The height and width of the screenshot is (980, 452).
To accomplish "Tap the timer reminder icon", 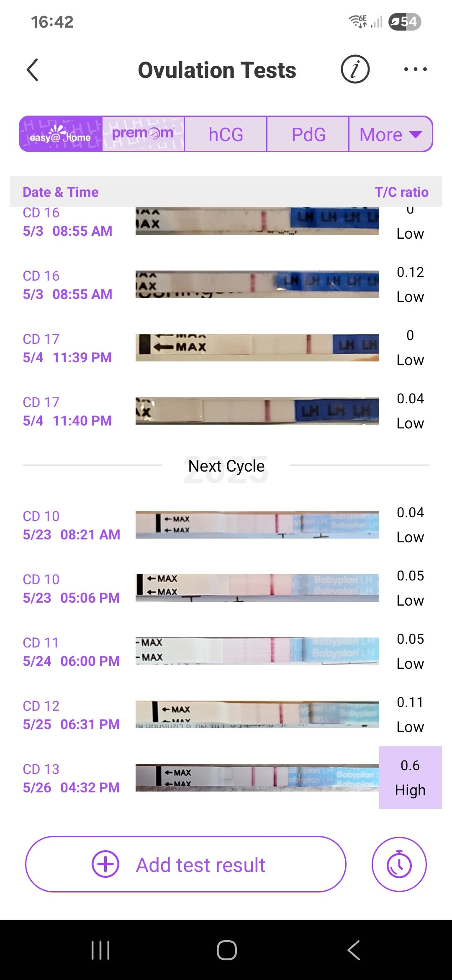I will [x=399, y=864].
